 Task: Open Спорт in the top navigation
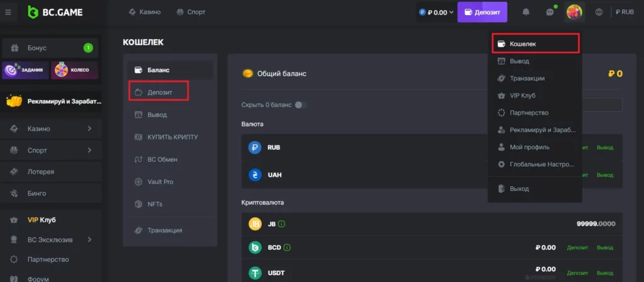coord(191,13)
